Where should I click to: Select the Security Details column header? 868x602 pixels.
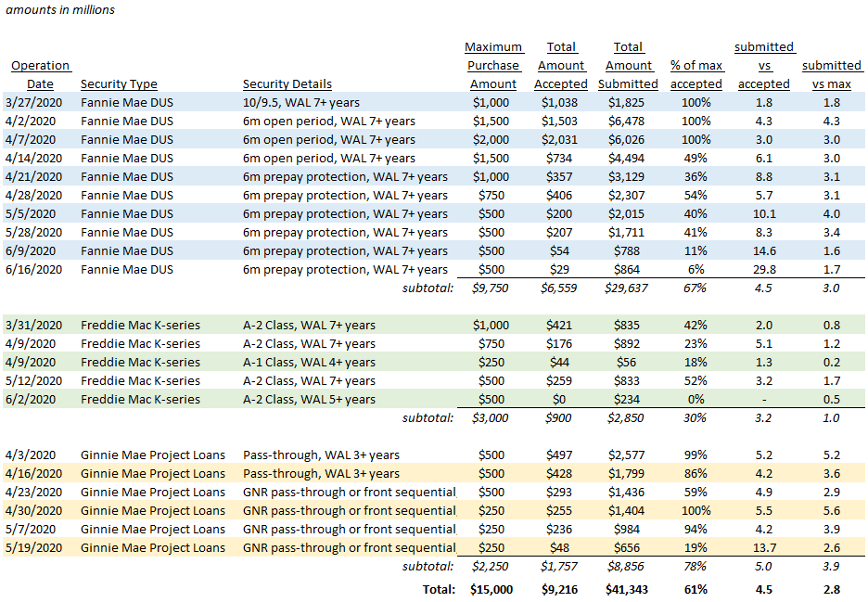click(x=287, y=84)
